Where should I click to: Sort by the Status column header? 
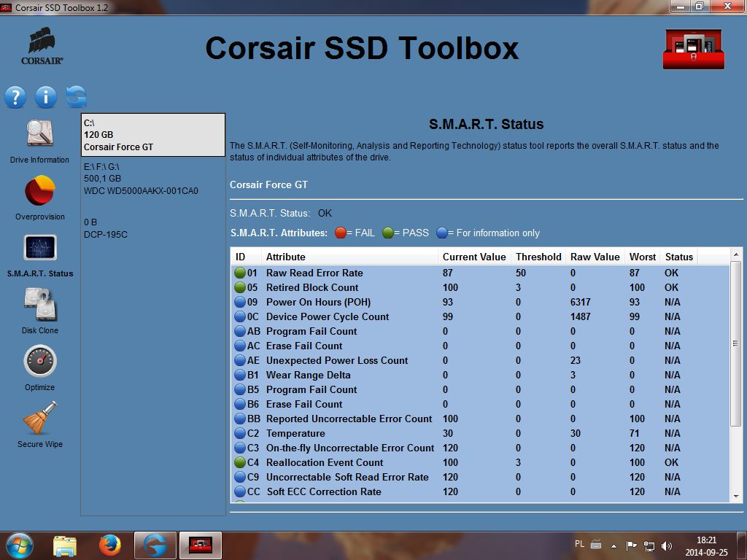[x=679, y=257]
